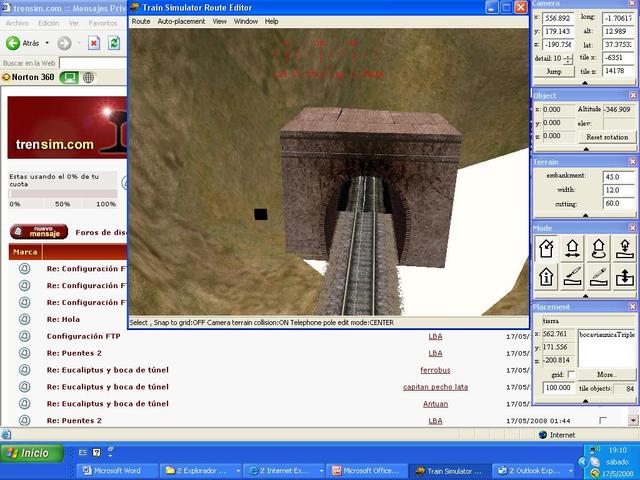Activate the rotate object mode icon
Viewport: 640px width, 480px height.
(598, 248)
